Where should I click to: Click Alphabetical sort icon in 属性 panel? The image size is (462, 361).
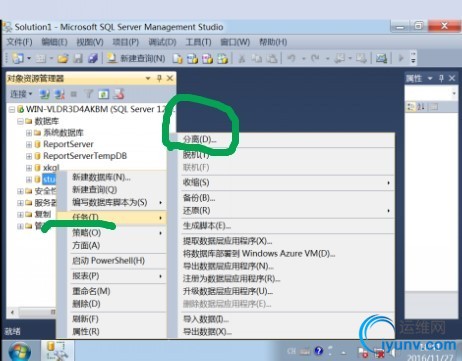click(421, 107)
